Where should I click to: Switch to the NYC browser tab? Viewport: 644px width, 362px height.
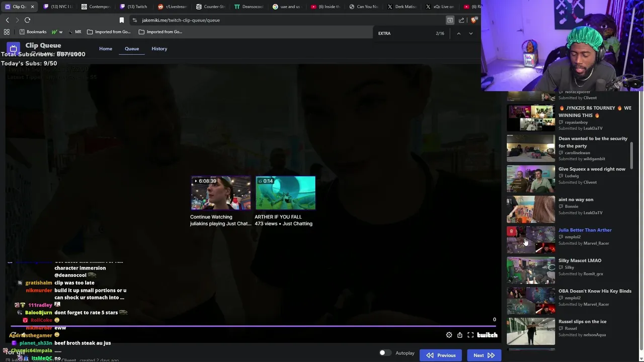click(x=58, y=7)
